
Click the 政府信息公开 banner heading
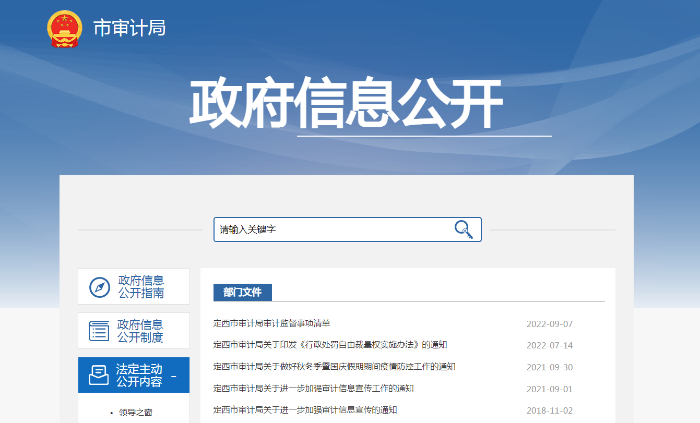coord(346,102)
